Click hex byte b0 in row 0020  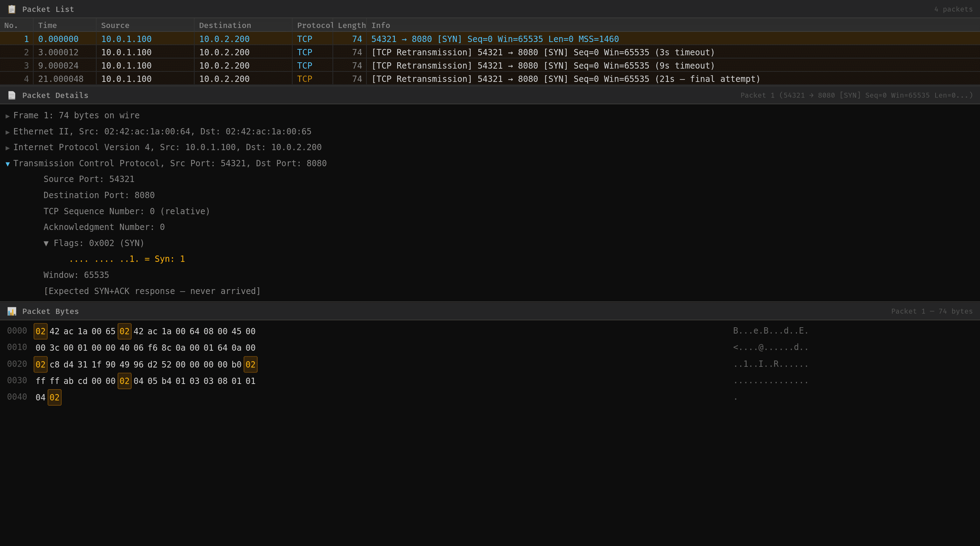pyautogui.click(x=237, y=364)
